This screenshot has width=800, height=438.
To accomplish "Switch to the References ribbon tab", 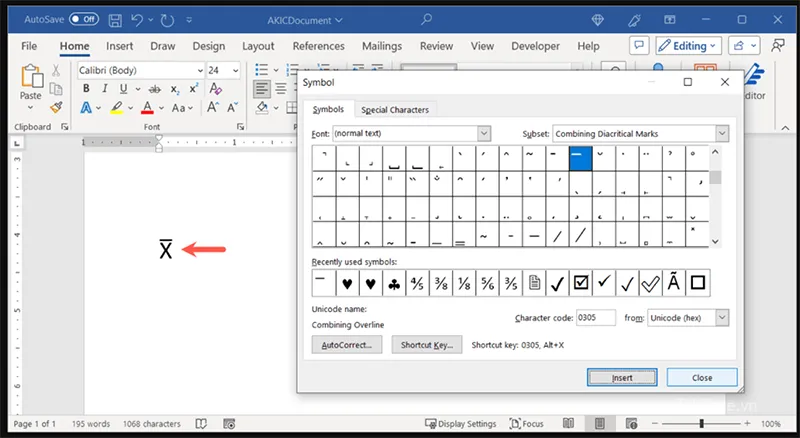I will coord(318,46).
